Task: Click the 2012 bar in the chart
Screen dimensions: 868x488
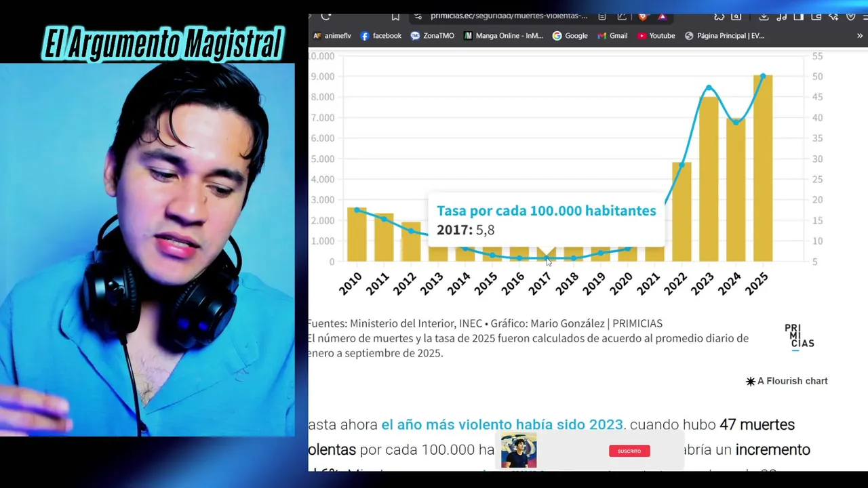Action: point(411,242)
